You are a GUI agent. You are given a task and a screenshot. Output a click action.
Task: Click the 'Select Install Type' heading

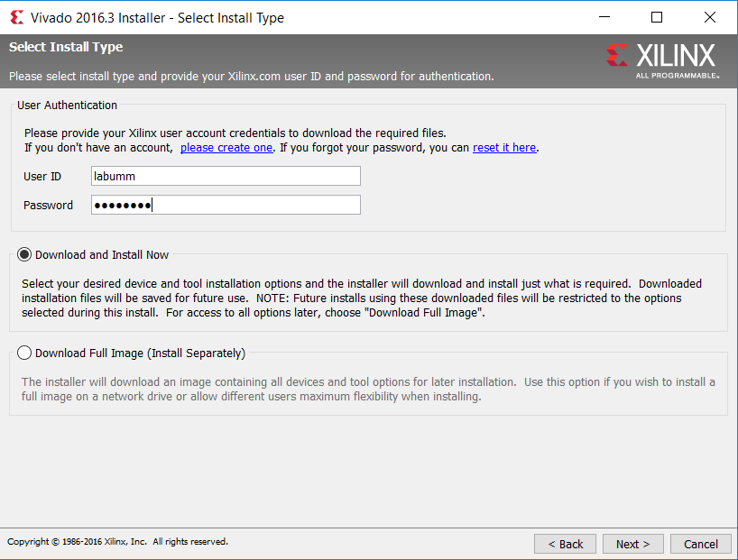66,47
